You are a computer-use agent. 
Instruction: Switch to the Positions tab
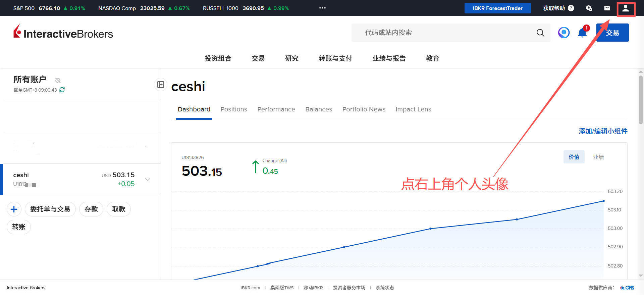[233, 109]
